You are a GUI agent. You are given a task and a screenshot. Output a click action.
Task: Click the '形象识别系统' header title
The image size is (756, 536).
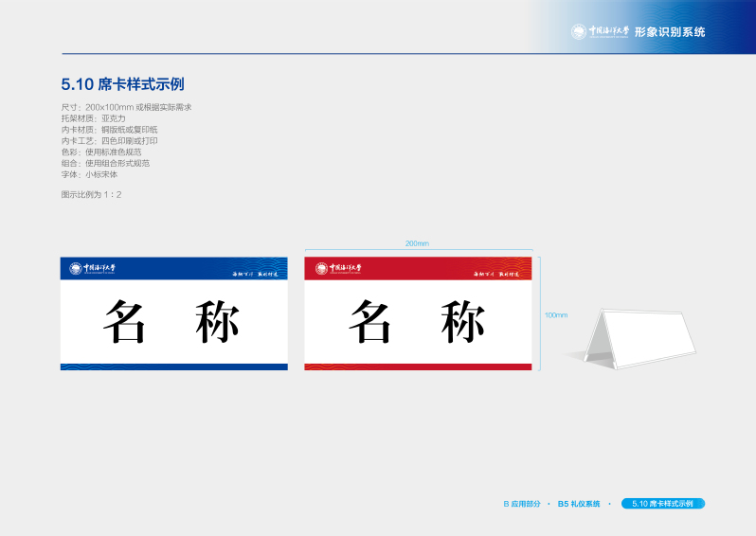pyautogui.click(x=669, y=32)
